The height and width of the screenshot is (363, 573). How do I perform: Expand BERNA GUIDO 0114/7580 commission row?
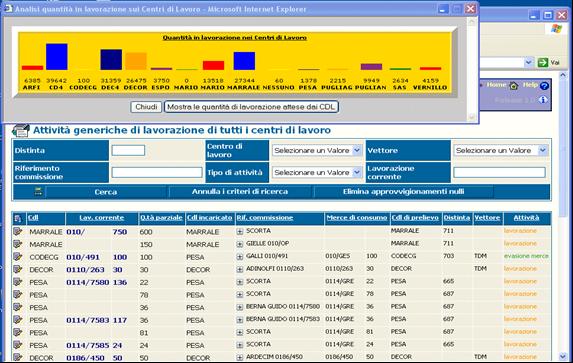240,307
